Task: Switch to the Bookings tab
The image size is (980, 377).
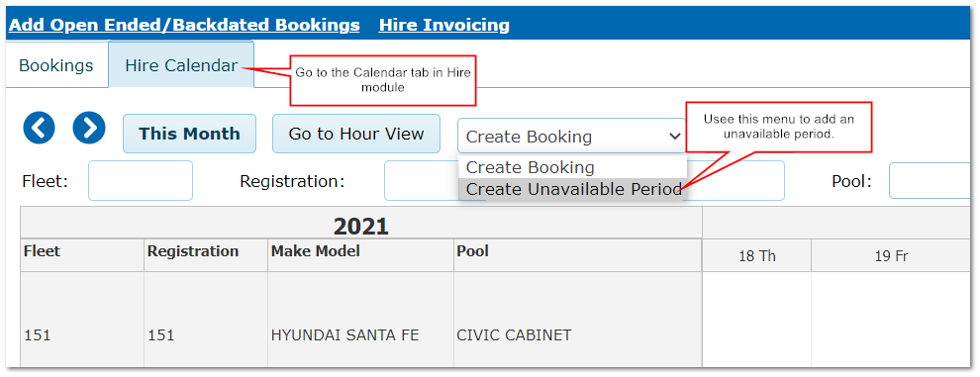Action: pos(56,65)
